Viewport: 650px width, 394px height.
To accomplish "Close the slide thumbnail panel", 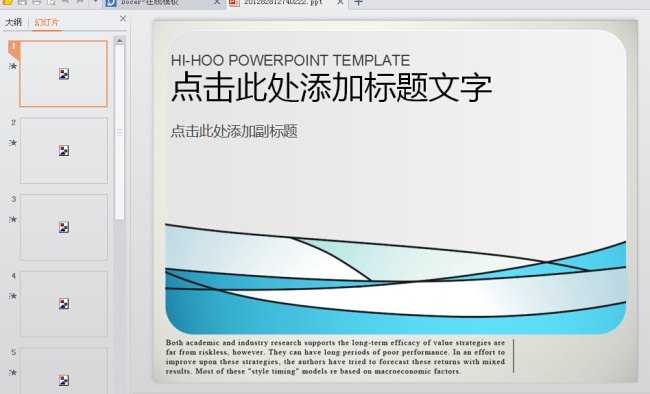I will coord(123,19).
